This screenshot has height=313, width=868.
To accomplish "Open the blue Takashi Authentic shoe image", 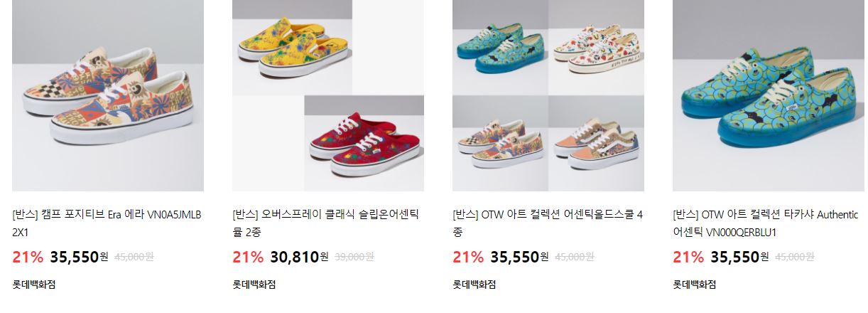I will click(769, 95).
